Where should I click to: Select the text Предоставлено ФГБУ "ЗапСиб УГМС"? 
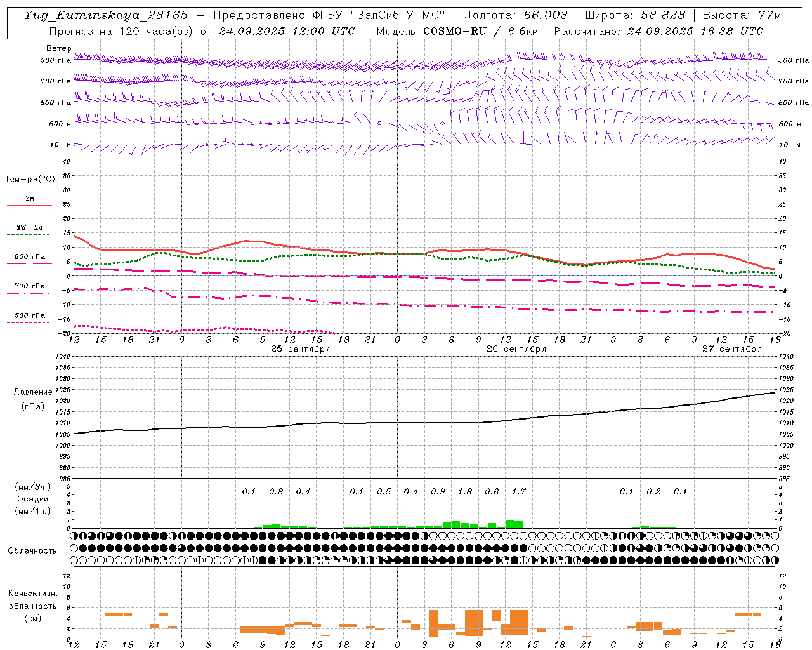click(x=330, y=15)
